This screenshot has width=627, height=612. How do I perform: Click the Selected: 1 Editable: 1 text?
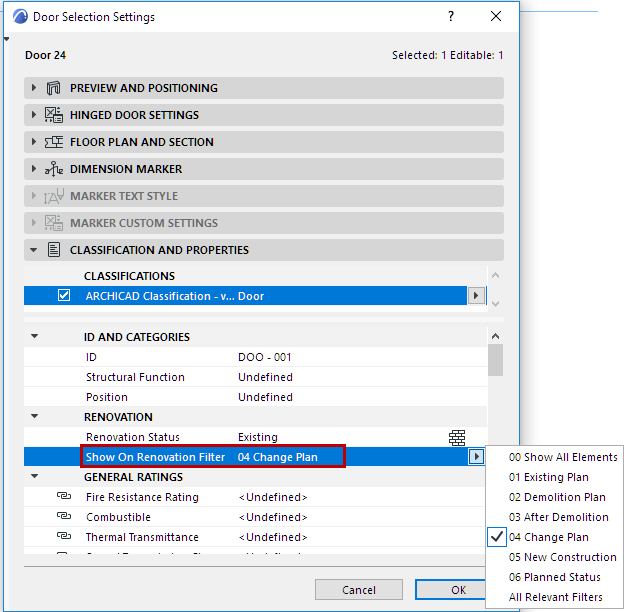(x=447, y=55)
